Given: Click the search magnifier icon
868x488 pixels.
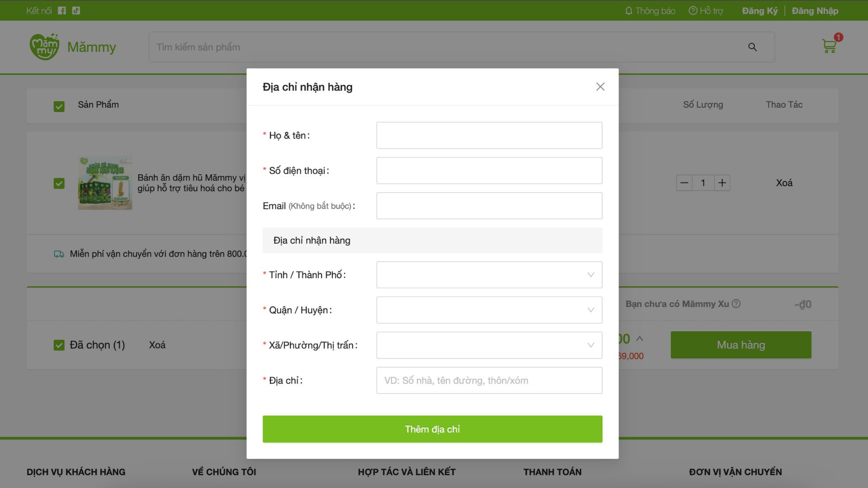Looking at the screenshot, I should coord(752,47).
